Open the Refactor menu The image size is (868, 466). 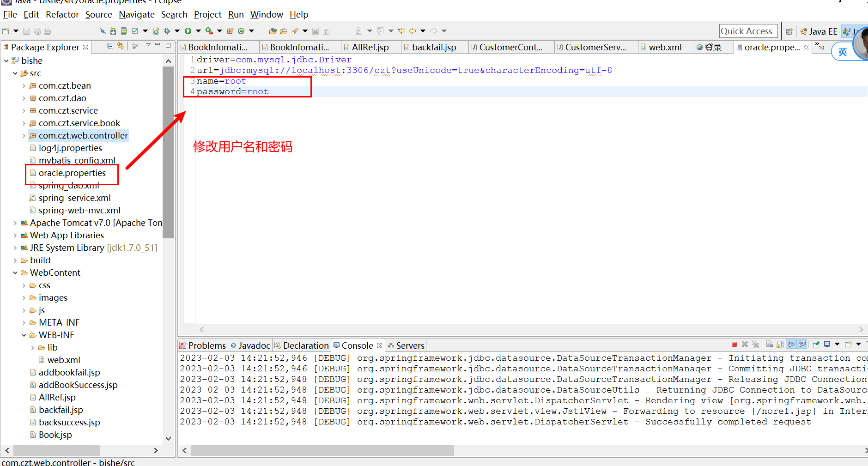click(62, 14)
